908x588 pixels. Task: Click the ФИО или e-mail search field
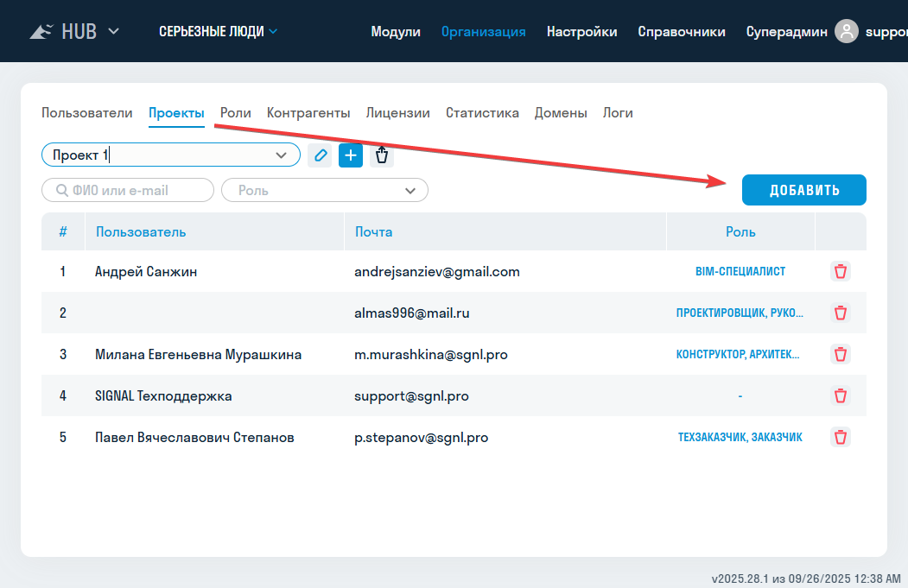pos(128,190)
